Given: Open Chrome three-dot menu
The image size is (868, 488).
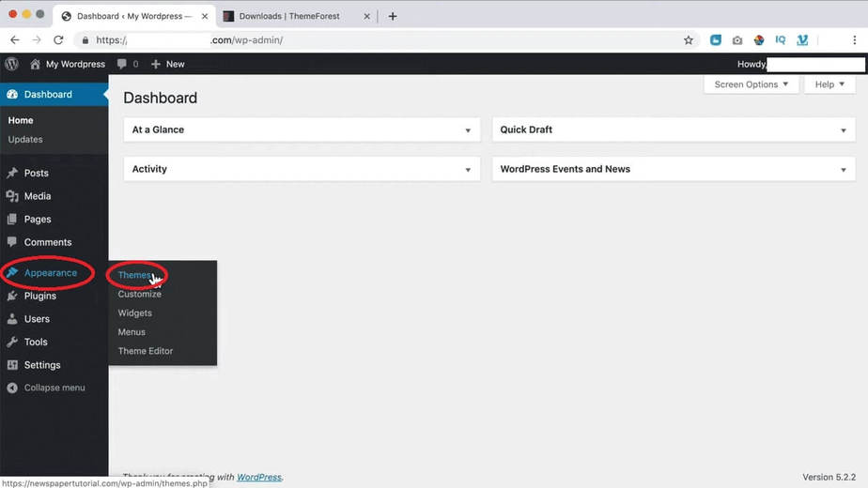Looking at the screenshot, I should coord(855,39).
